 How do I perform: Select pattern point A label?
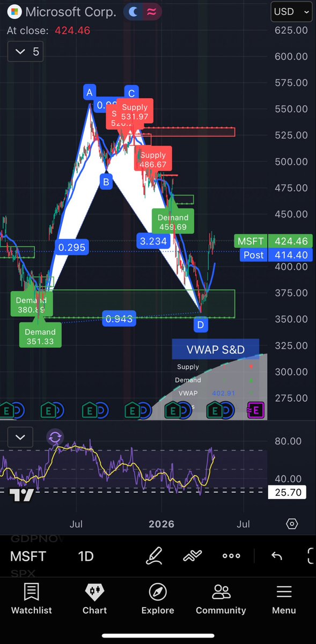click(89, 92)
